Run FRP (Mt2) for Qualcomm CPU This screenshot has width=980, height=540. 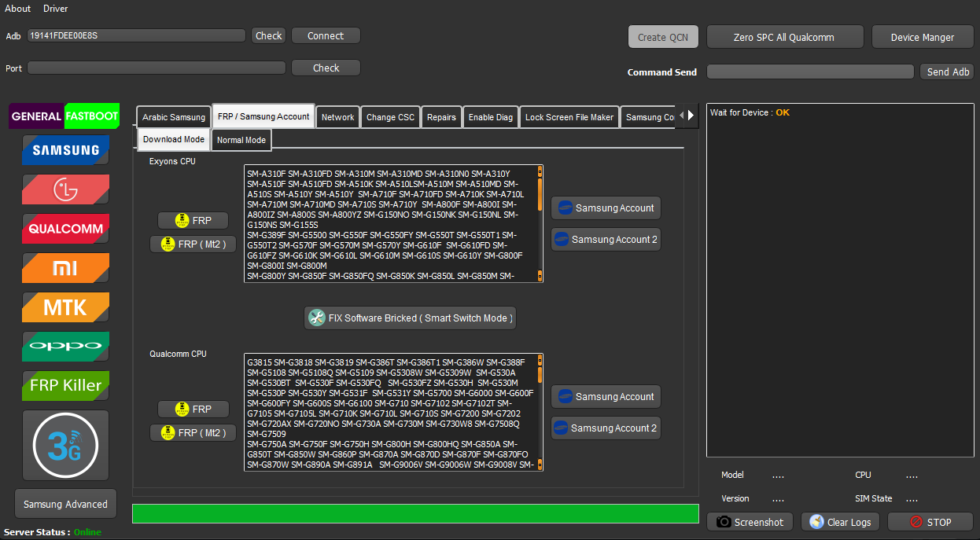[193, 433]
